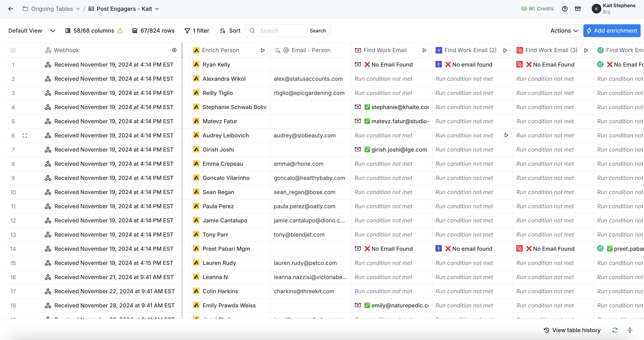Select paula.perez@oatly.com email cell

click(x=311, y=206)
